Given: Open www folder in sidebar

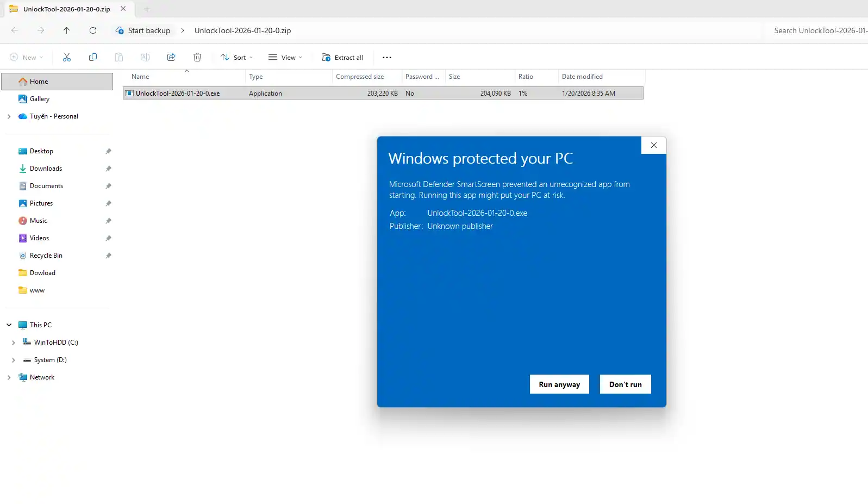Looking at the screenshot, I should pos(37,290).
